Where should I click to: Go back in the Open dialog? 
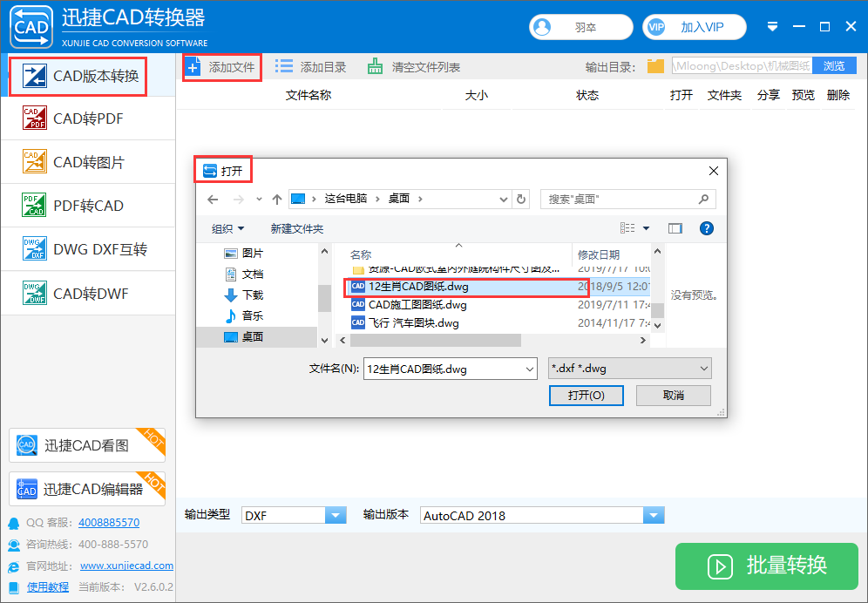coord(213,200)
